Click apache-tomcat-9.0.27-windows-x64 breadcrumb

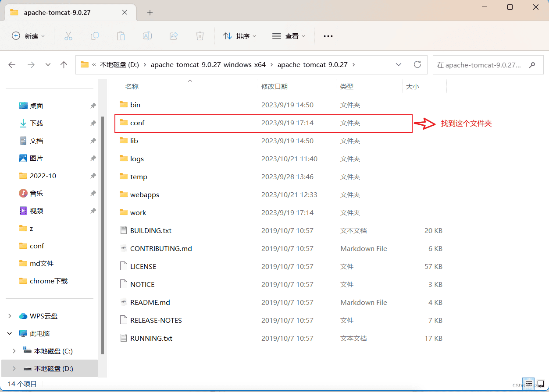pyautogui.click(x=208, y=65)
